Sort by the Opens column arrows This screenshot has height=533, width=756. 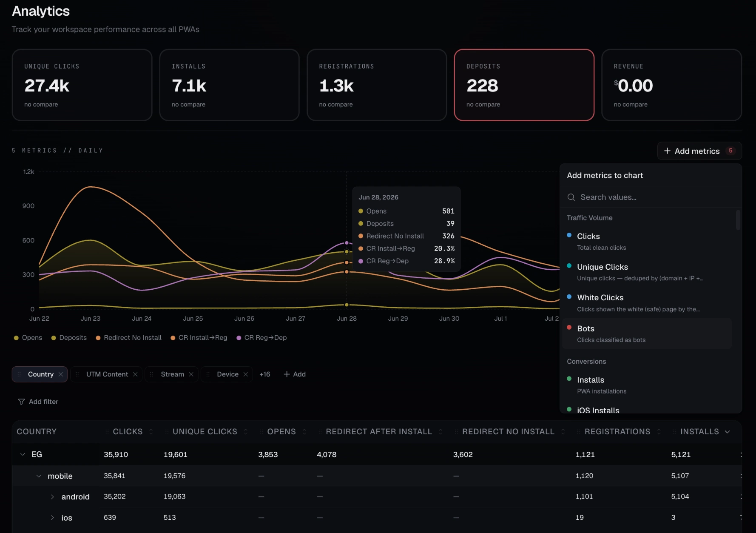[304, 432]
